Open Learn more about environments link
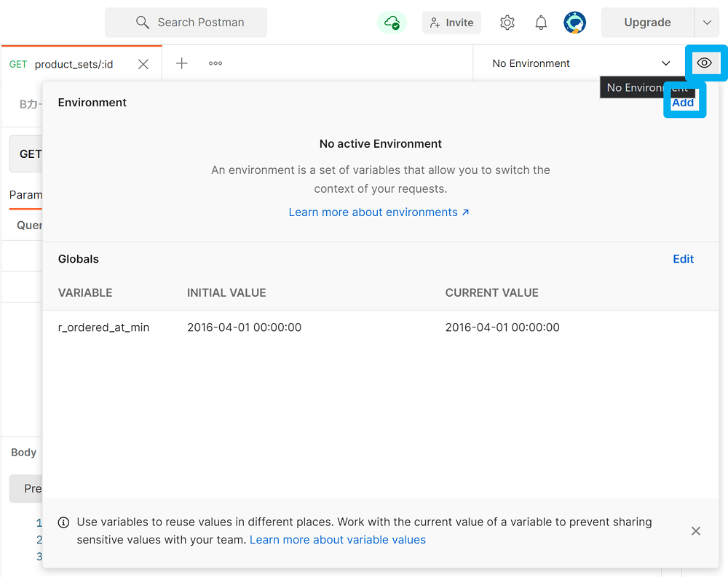This screenshot has height=577, width=728. click(x=379, y=212)
